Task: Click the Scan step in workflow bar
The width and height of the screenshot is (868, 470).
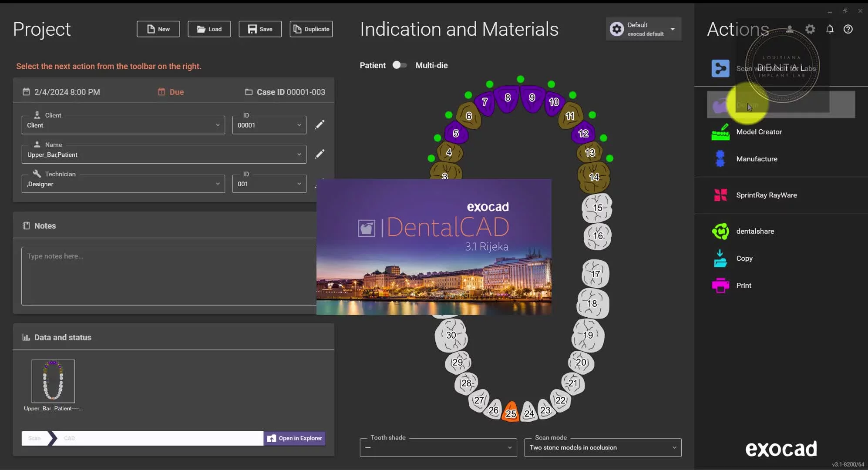Action: (35, 438)
